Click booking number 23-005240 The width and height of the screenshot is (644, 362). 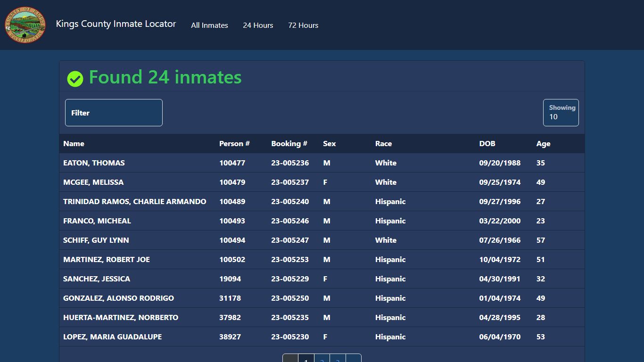point(290,202)
